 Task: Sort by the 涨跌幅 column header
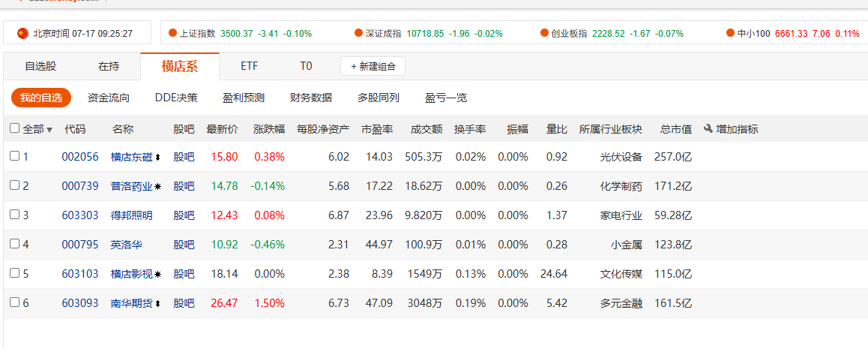269,130
